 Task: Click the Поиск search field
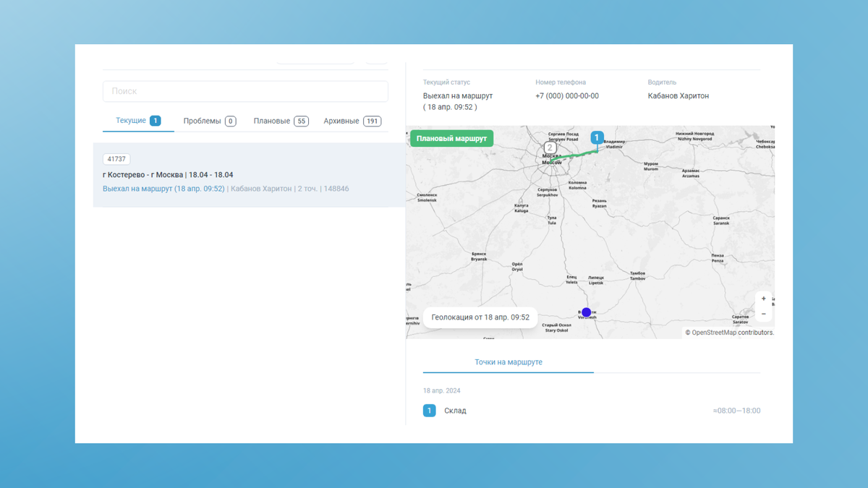[245, 91]
